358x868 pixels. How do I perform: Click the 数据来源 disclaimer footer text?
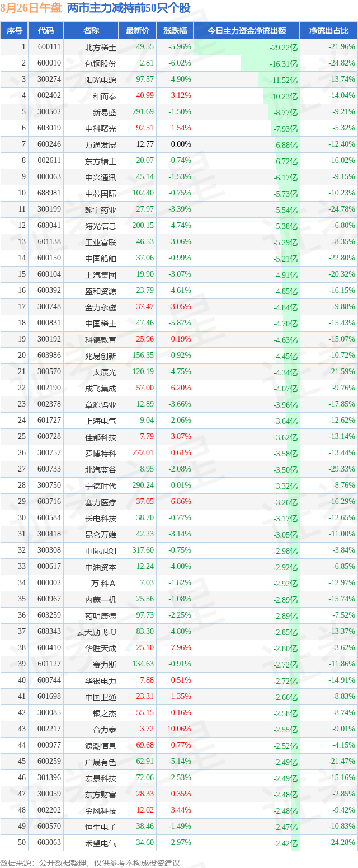tap(91, 862)
